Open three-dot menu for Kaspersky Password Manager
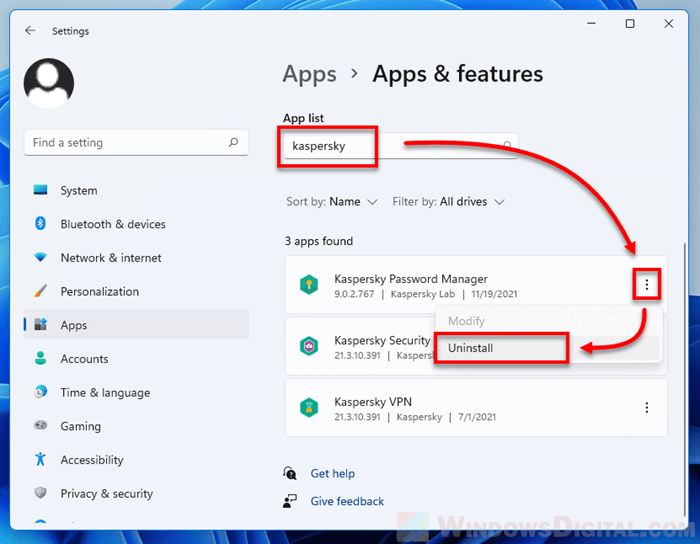The width and height of the screenshot is (700, 544). 646,285
